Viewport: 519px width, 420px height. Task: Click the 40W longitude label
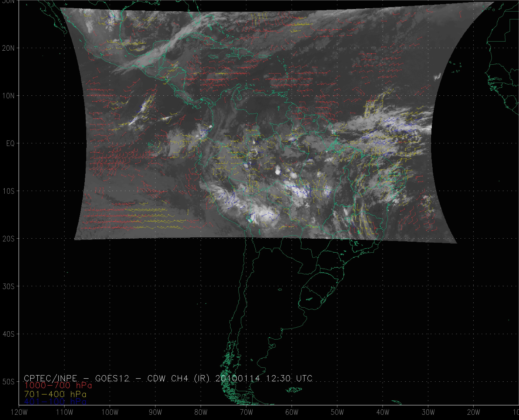[383, 412]
